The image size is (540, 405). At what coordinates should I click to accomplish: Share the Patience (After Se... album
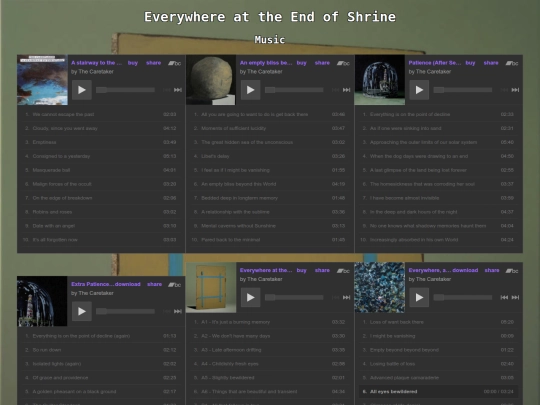pyautogui.click(x=491, y=63)
